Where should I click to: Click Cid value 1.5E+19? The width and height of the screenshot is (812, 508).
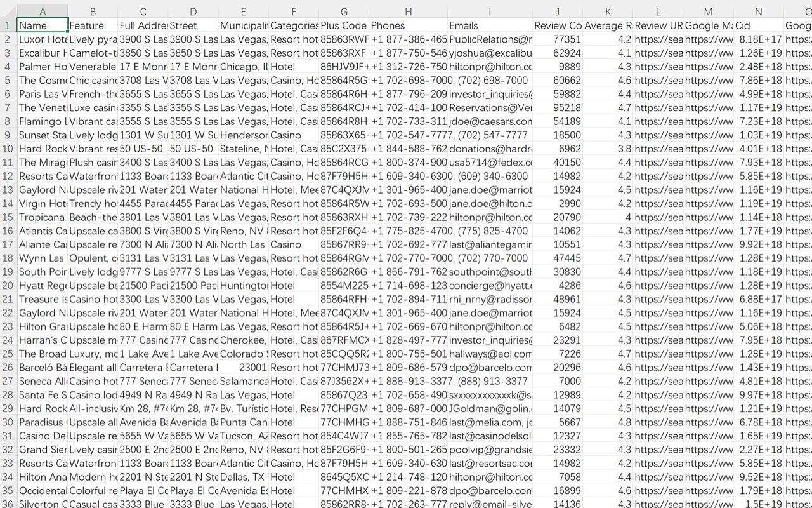759,504
